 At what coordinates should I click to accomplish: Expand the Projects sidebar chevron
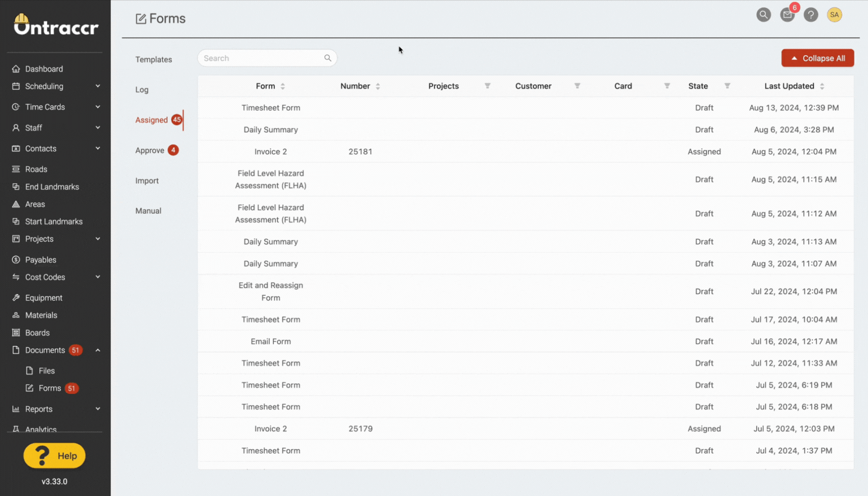97,239
